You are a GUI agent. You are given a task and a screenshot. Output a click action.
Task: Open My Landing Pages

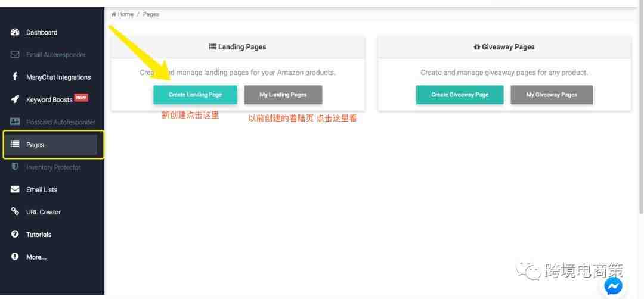coord(283,95)
